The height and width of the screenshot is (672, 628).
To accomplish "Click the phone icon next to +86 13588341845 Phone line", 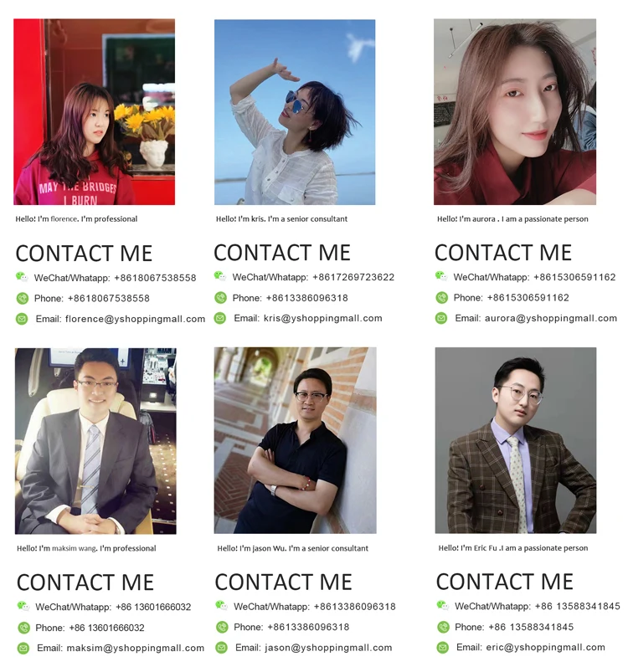I will coord(443,627).
